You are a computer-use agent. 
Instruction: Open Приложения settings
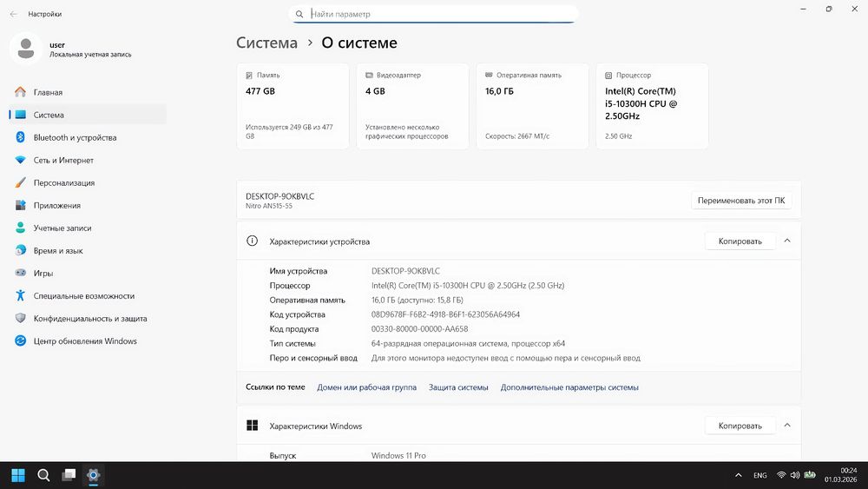click(x=88, y=206)
